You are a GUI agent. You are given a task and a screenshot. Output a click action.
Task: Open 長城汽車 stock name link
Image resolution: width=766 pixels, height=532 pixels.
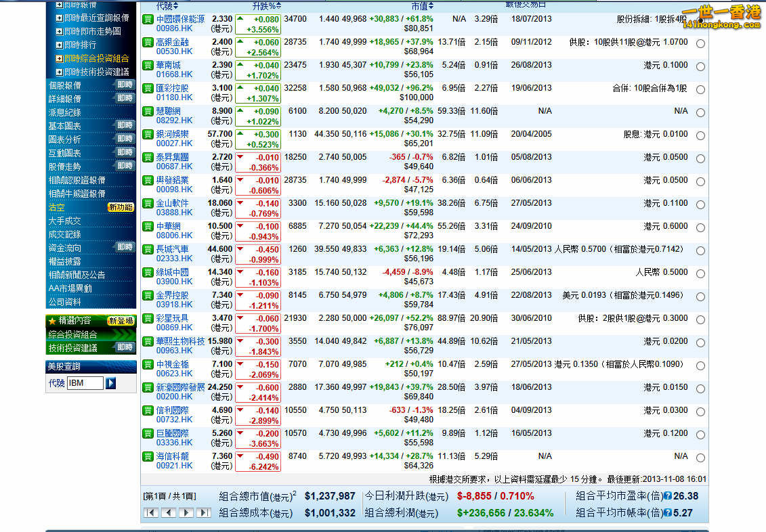(x=172, y=249)
